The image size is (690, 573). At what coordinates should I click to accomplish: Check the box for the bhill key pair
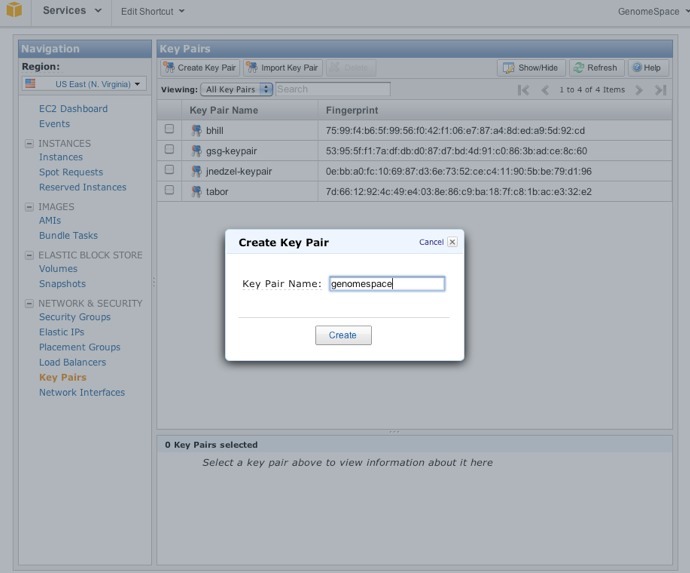pyautogui.click(x=169, y=129)
